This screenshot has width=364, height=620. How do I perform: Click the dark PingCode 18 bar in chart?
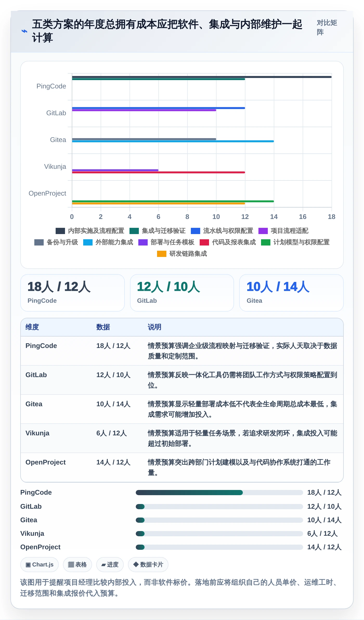point(202,77)
